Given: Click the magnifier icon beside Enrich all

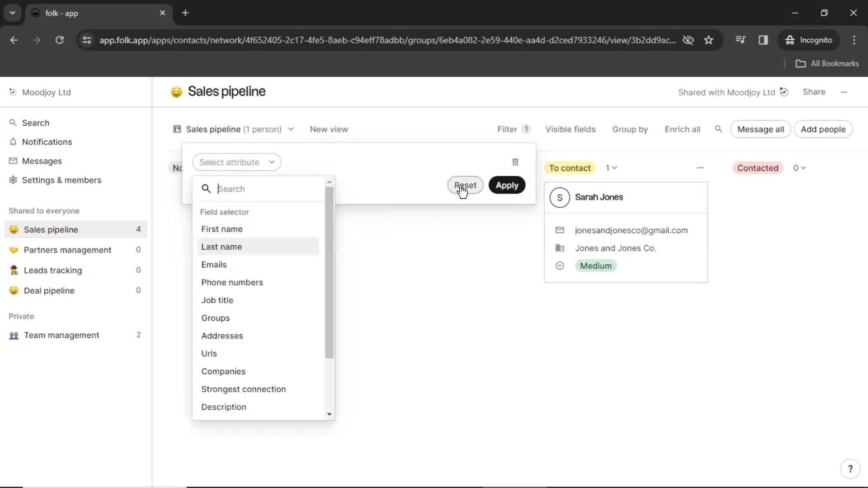Looking at the screenshot, I should (x=718, y=129).
